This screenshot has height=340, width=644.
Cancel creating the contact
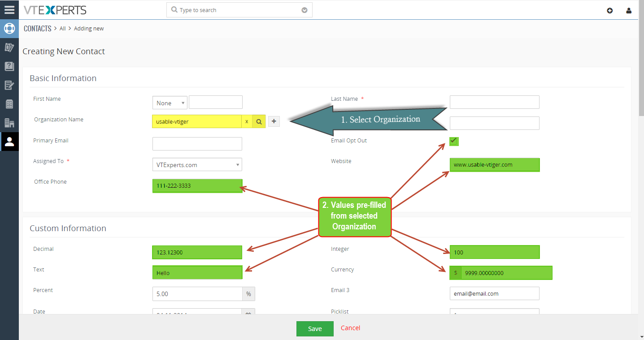coord(350,328)
